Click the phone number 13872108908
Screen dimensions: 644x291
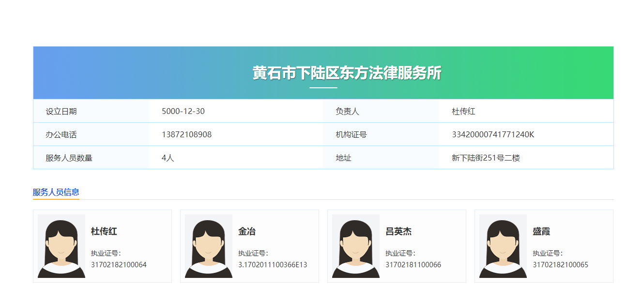coord(186,134)
